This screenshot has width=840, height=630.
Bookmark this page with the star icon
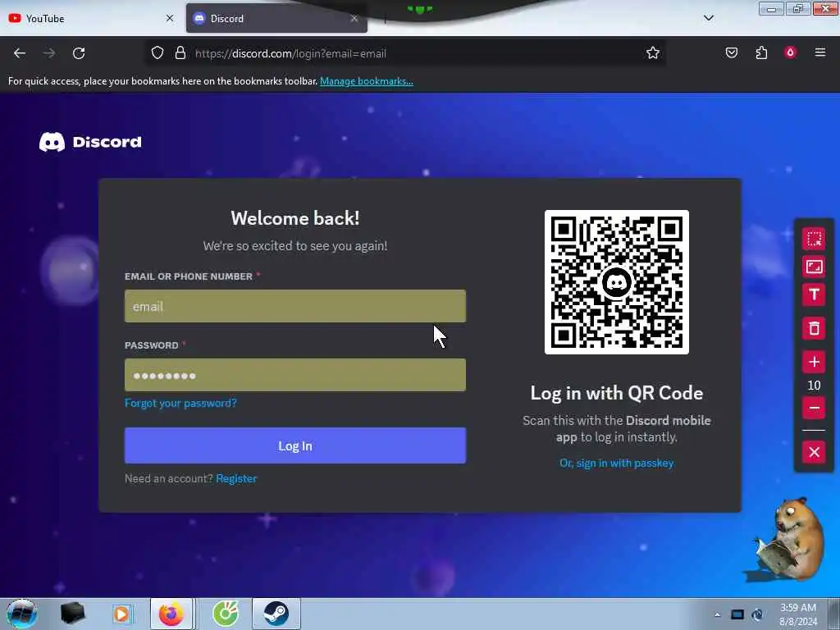coord(652,53)
